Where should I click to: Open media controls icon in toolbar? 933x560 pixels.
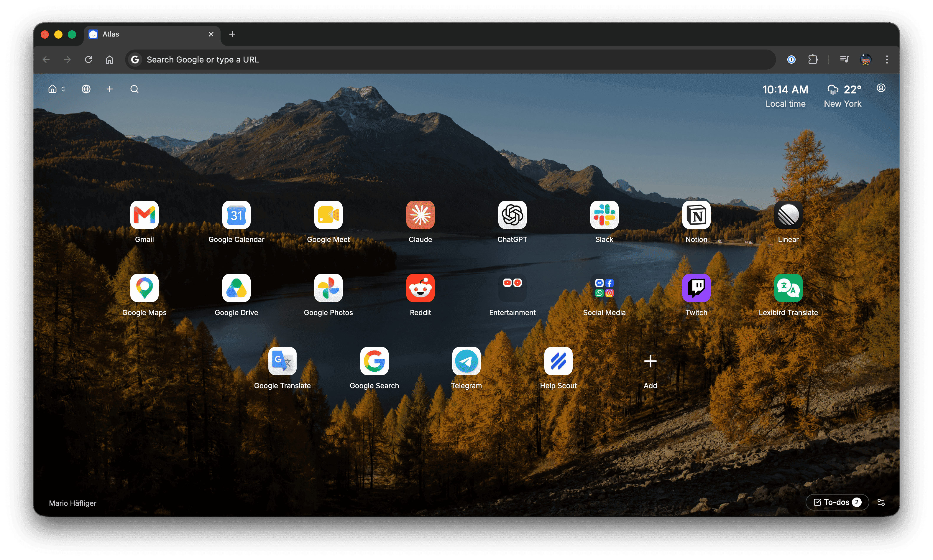coord(844,60)
